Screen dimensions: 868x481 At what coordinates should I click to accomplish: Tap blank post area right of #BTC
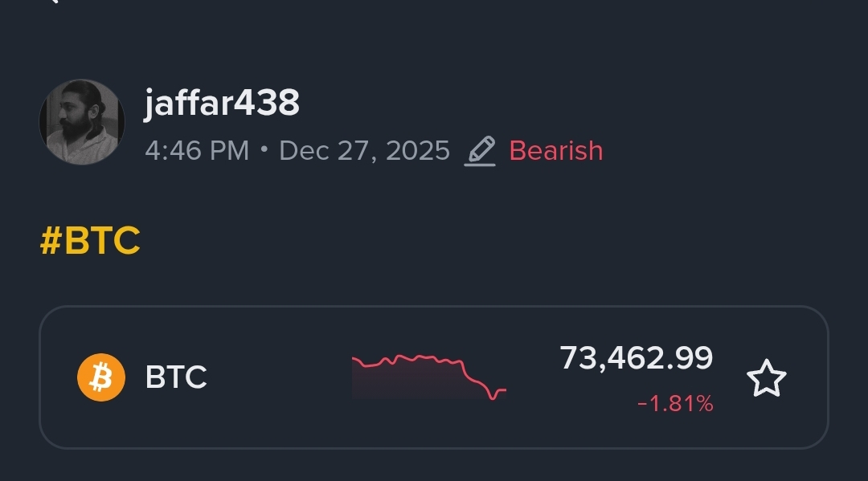482,241
